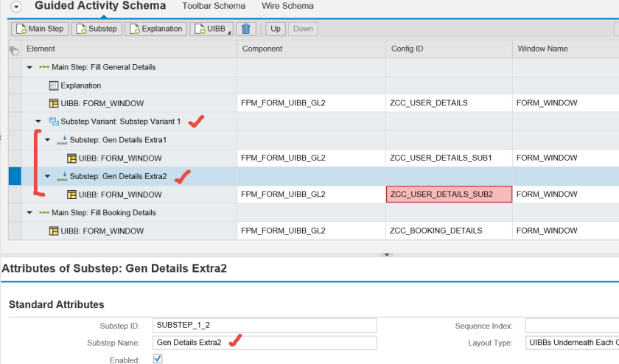Switch to Toolbar Schema tab
The width and height of the screenshot is (619, 364).
214,6
